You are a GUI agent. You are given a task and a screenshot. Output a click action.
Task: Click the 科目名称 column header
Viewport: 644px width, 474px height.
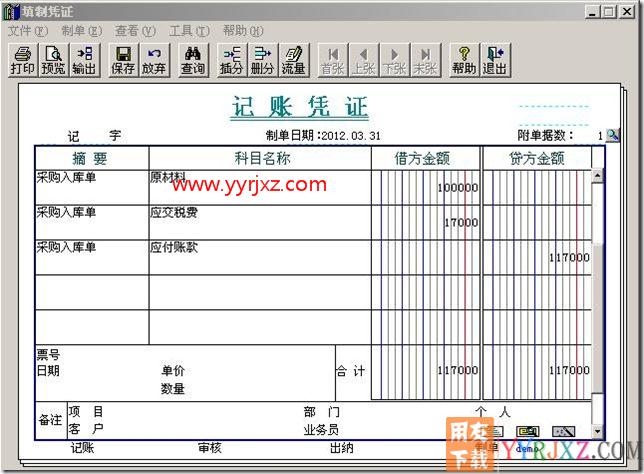(x=260, y=158)
